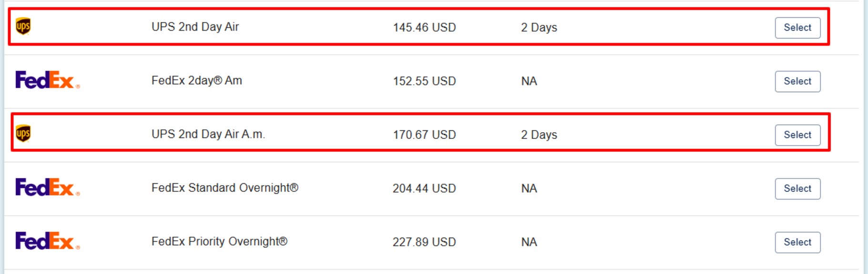Click the FedEx logo beside Priority Overnight
Screen dimensions: 868x274
tap(47, 241)
